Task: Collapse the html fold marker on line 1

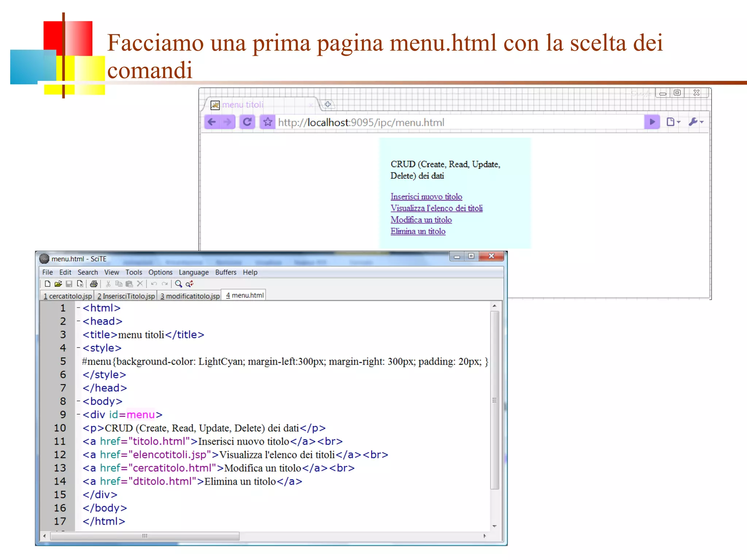Action: pyautogui.click(x=78, y=308)
